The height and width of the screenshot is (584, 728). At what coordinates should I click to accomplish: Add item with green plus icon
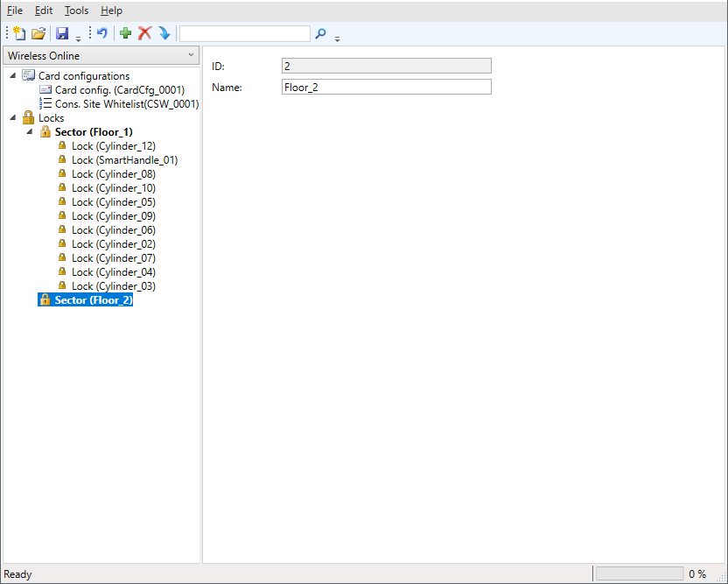point(126,33)
